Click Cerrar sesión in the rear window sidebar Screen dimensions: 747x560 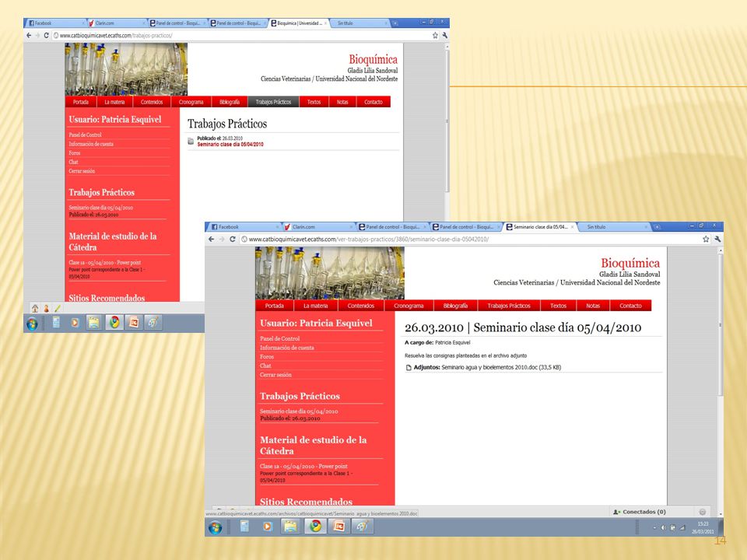coord(82,171)
